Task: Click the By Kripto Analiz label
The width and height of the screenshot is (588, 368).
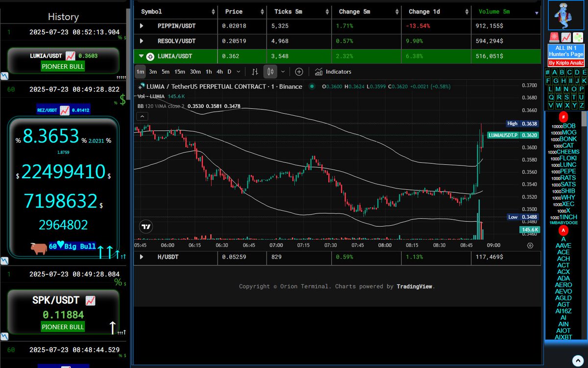Action: (x=566, y=63)
